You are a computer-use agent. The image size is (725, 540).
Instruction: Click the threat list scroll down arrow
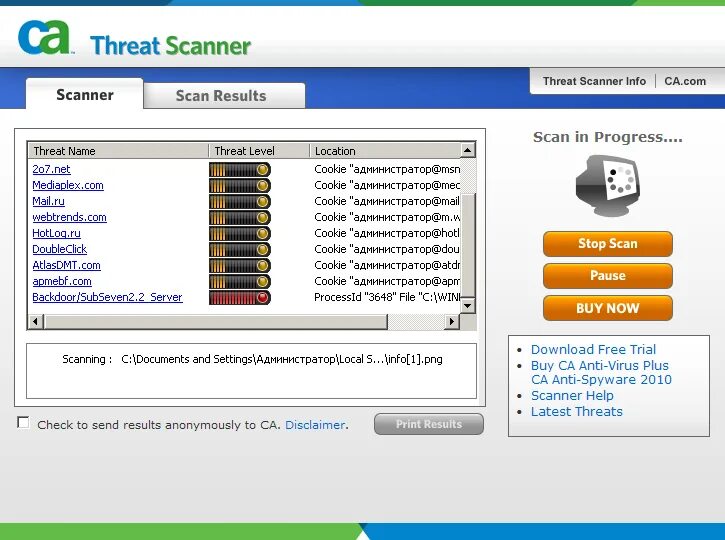click(468, 306)
